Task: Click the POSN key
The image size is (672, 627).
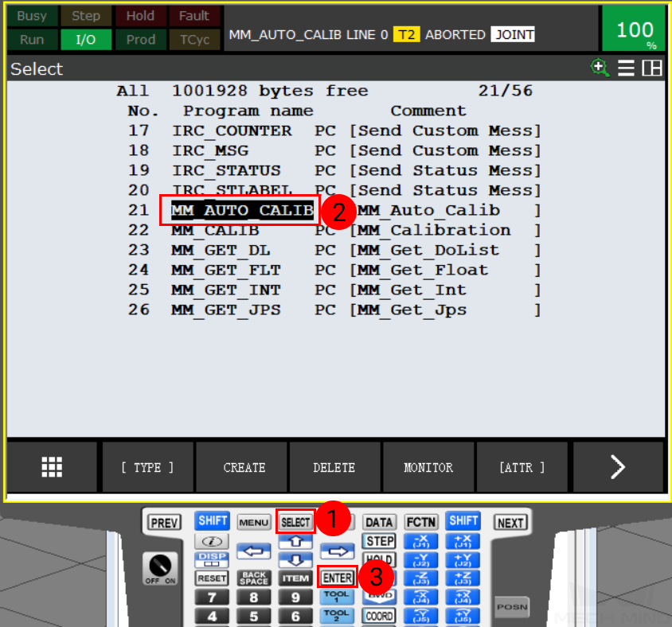Action: pos(512,607)
